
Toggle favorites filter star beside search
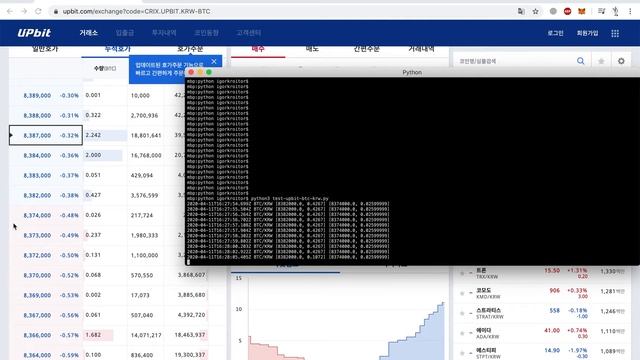click(601, 61)
